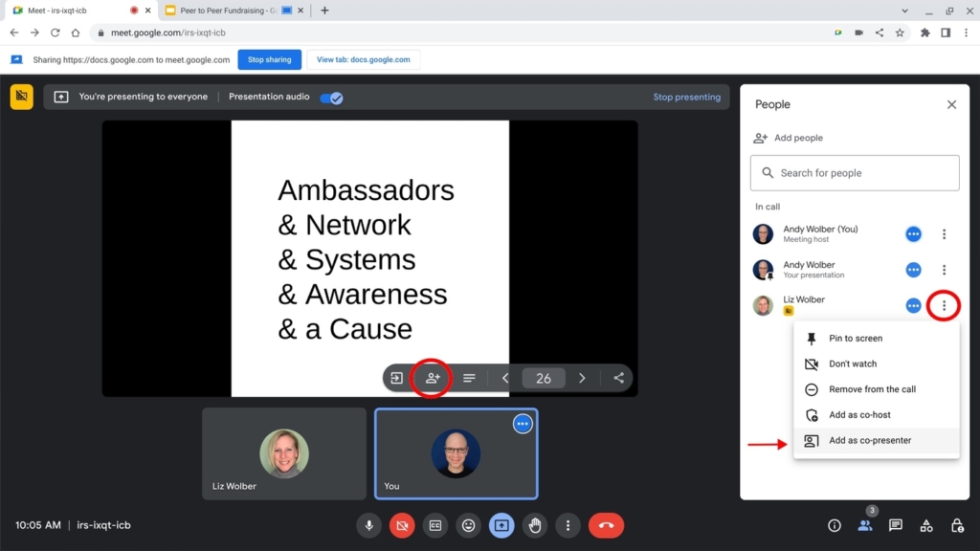Screen dimensions: 980x551
Task: Open the emoji reactions panel
Action: 468,525
